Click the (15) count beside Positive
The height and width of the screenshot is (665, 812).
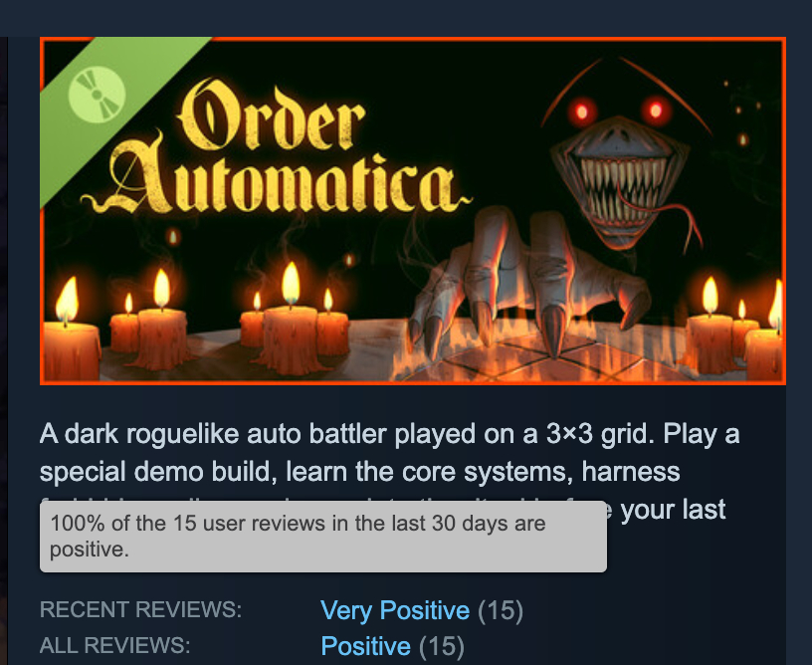(x=441, y=646)
